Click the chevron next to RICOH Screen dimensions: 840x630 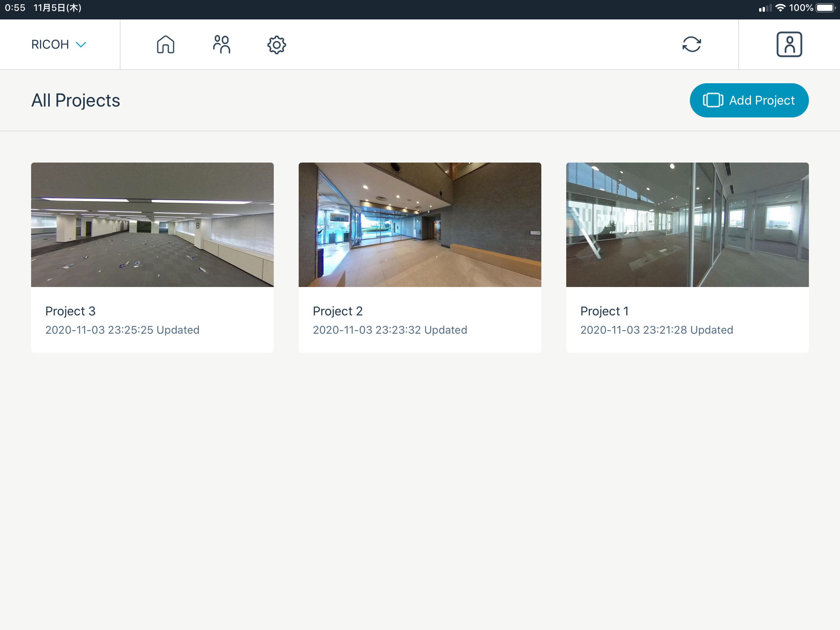81,44
